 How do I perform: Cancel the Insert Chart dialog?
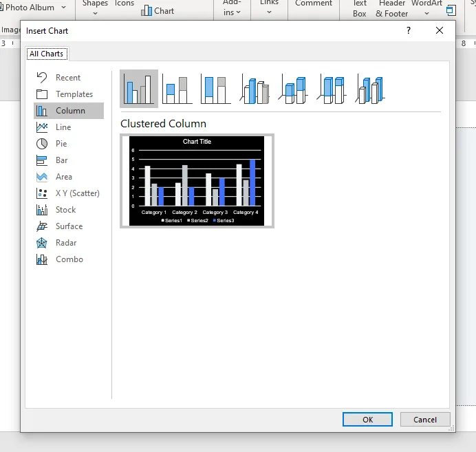pyautogui.click(x=425, y=420)
